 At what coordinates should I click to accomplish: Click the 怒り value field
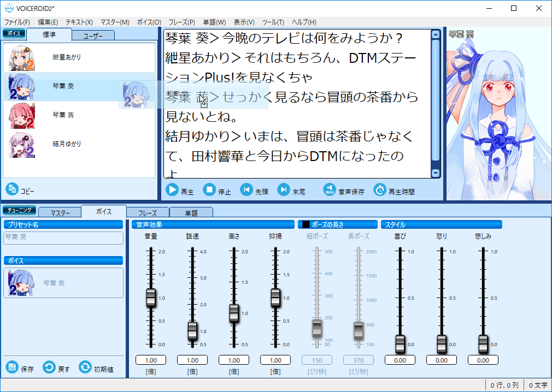(x=442, y=360)
